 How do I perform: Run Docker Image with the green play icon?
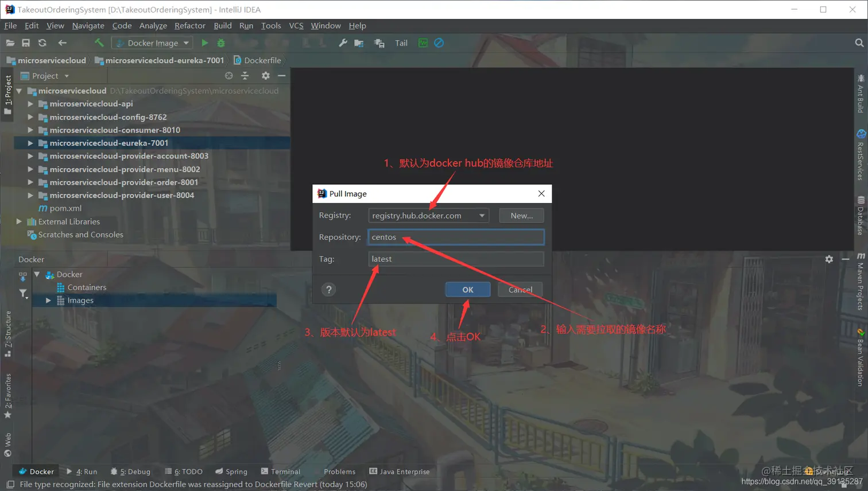205,43
